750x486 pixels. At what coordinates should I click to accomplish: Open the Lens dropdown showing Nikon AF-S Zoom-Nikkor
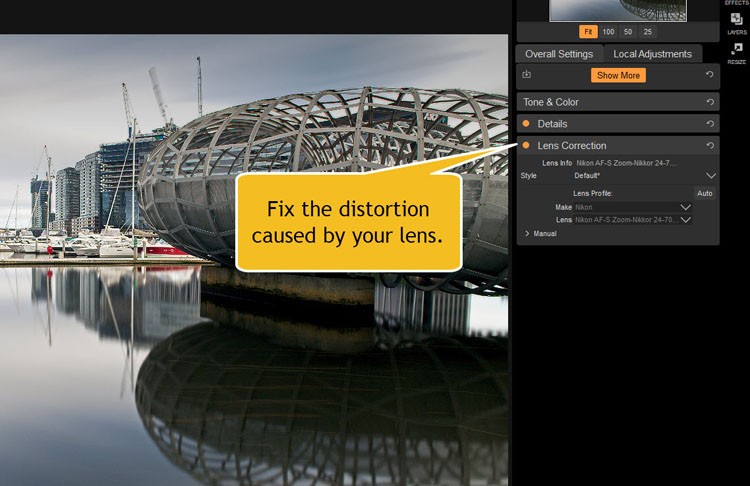pos(632,220)
